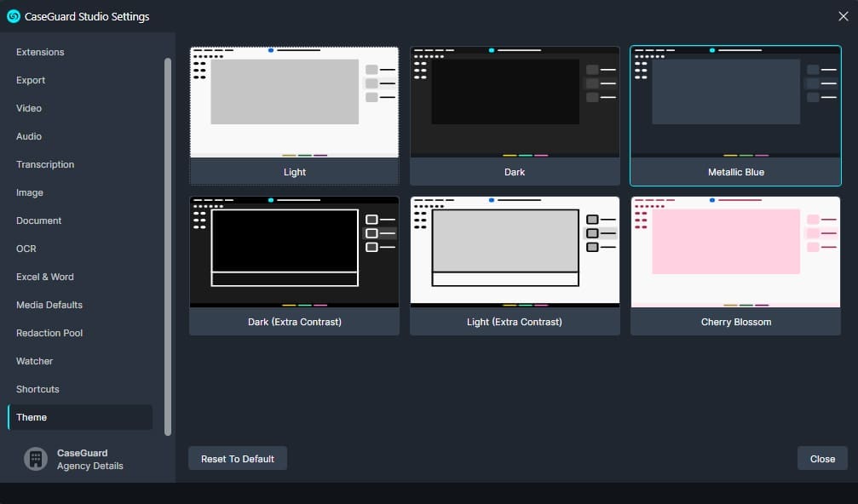
Task: Click the CaseGuard logo icon in title bar
Action: (x=14, y=16)
